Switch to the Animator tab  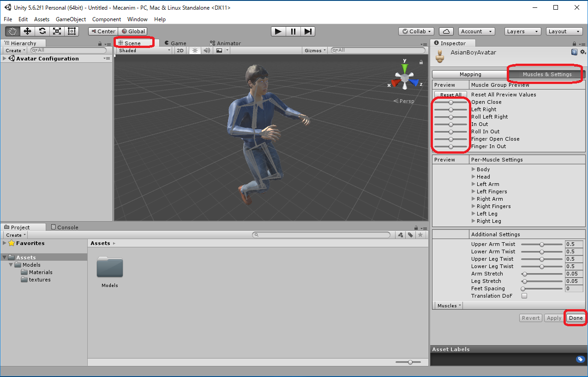(x=225, y=43)
